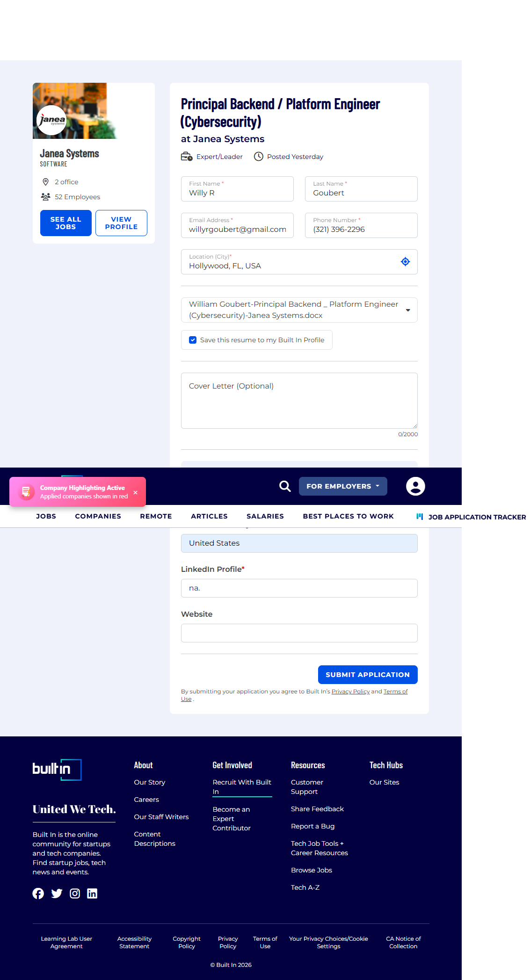The image size is (530, 980).
Task: Open the Salaries nav tab
Action: click(x=265, y=516)
